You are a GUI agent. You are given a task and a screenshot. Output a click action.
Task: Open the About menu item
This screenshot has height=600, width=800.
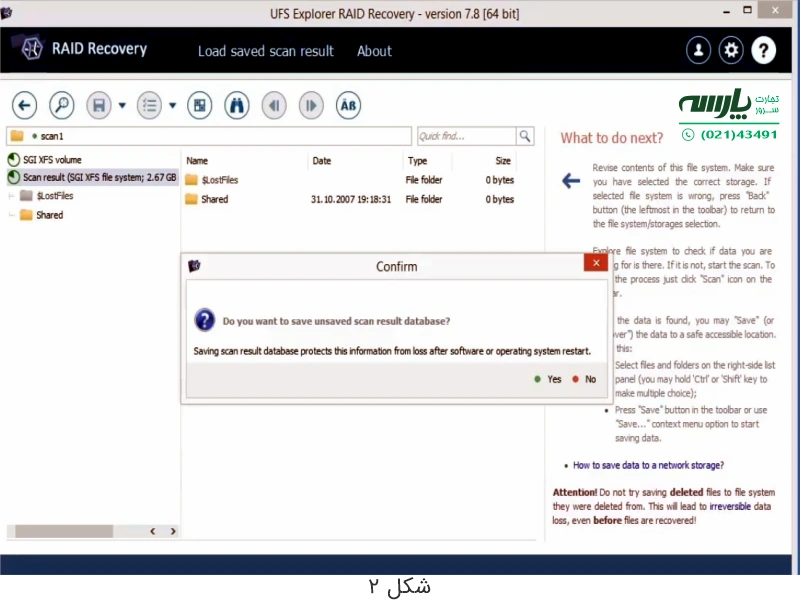pyautogui.click(x=374, y=51)
